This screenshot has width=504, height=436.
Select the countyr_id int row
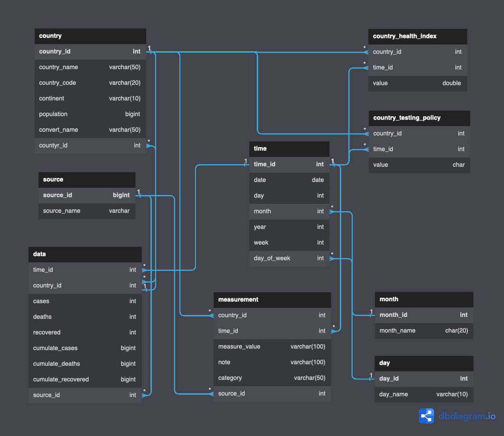pyautogui.click(x=90, y=146)
